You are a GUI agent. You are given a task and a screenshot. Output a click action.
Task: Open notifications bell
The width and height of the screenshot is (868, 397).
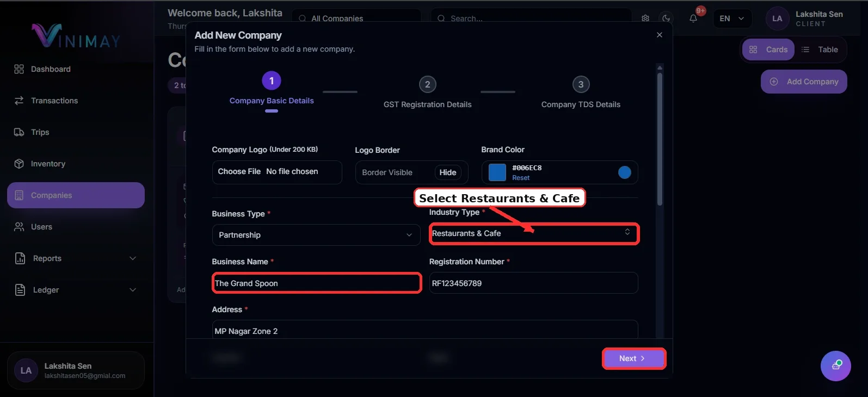(693, 18)
